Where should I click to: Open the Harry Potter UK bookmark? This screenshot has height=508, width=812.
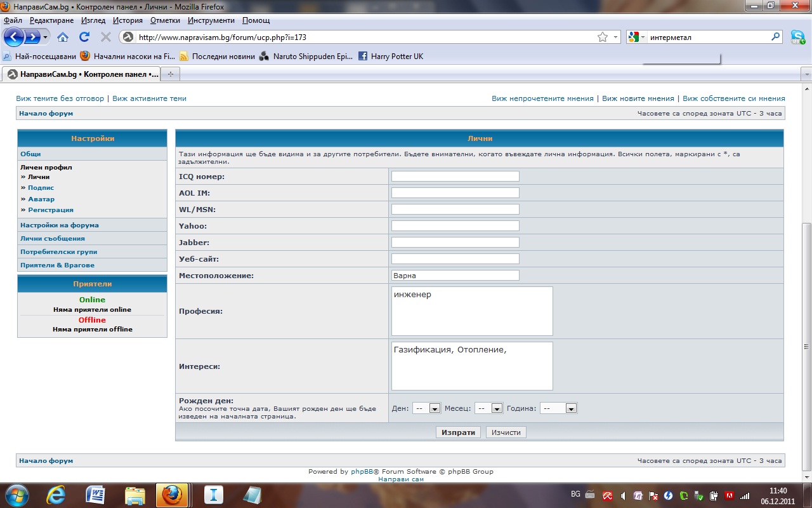(x=396, y=57)
